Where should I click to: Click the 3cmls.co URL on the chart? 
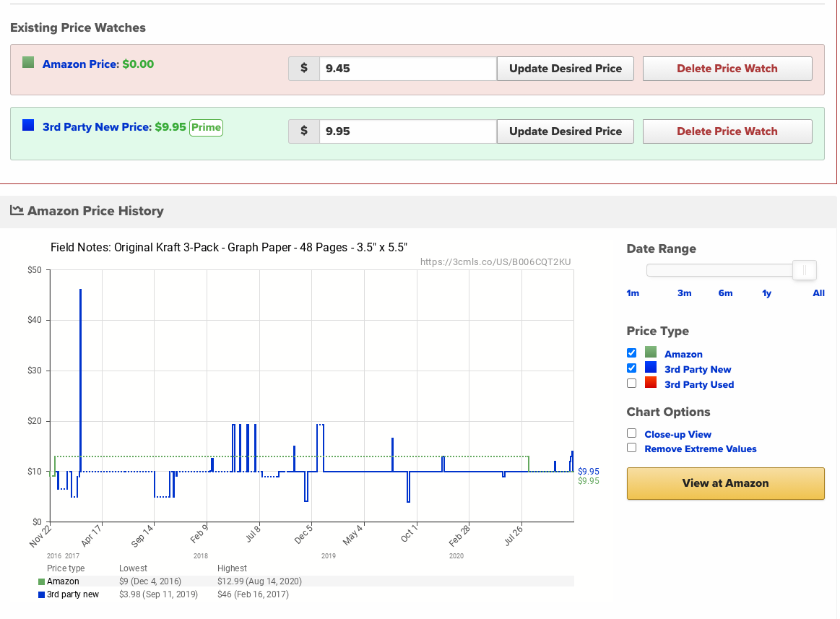[495, 262]
